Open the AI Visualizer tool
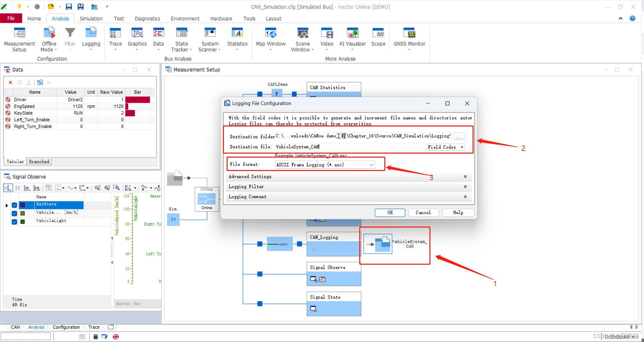 (353, 38)
